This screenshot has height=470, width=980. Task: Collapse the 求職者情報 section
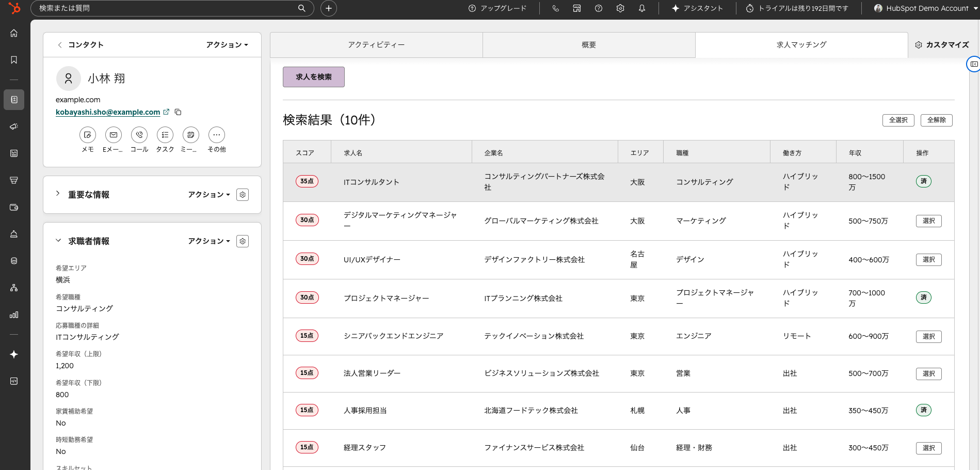(58, 241)
